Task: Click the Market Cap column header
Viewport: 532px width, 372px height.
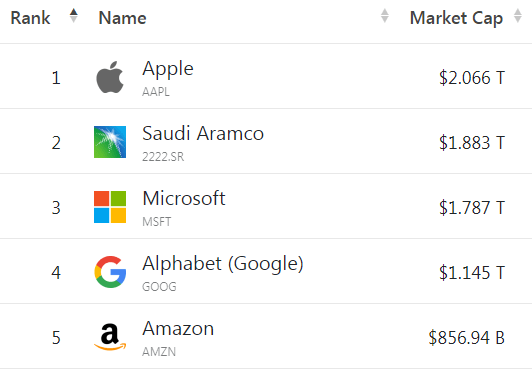Action: 456,18
